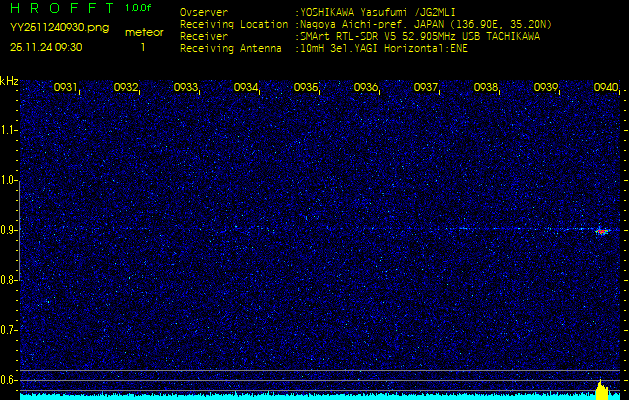Click the 0933 time label
This screenshot has width=629, height=400.
186,88
